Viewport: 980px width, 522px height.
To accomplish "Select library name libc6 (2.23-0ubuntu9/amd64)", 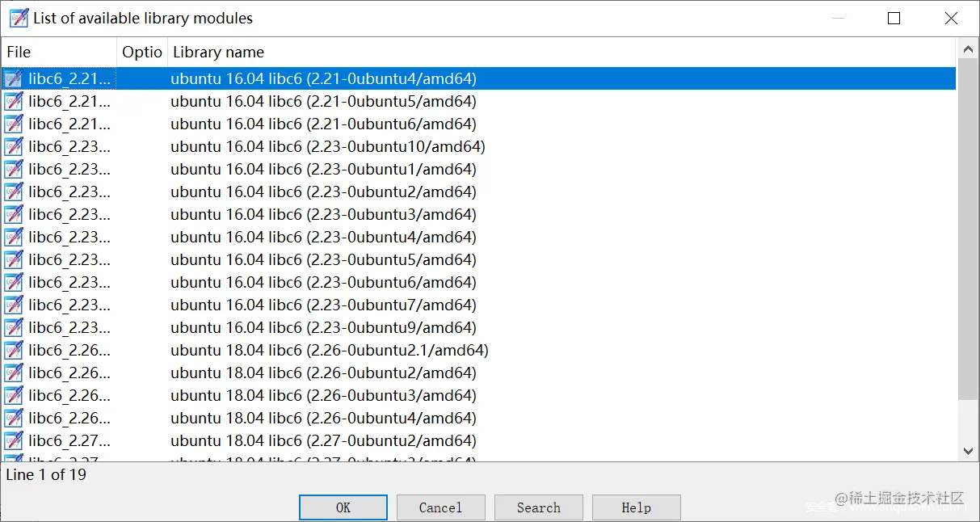I will (x=323, y=328).
